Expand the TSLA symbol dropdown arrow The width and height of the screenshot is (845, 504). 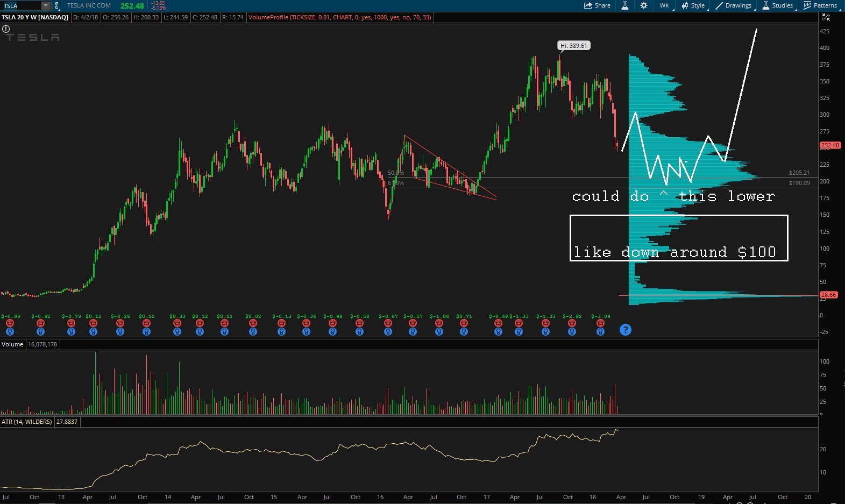[x=46, y=5]
